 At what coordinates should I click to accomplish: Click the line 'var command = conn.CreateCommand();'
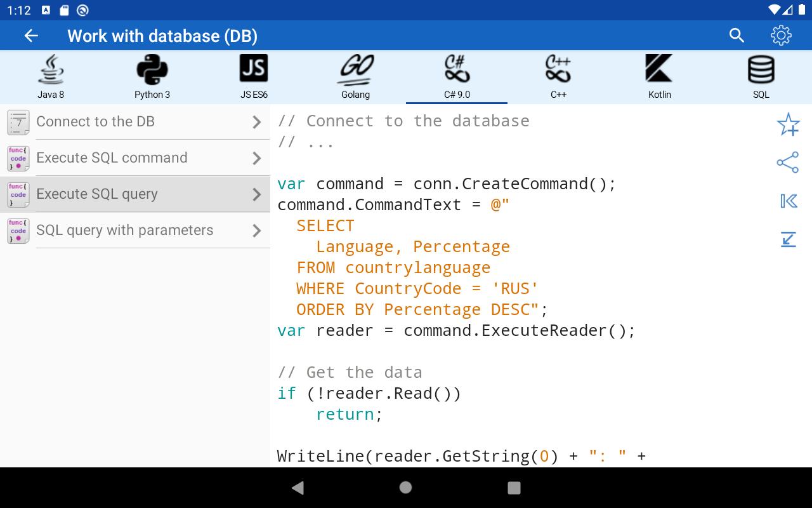pyautogui.click(x=447, y=184)
